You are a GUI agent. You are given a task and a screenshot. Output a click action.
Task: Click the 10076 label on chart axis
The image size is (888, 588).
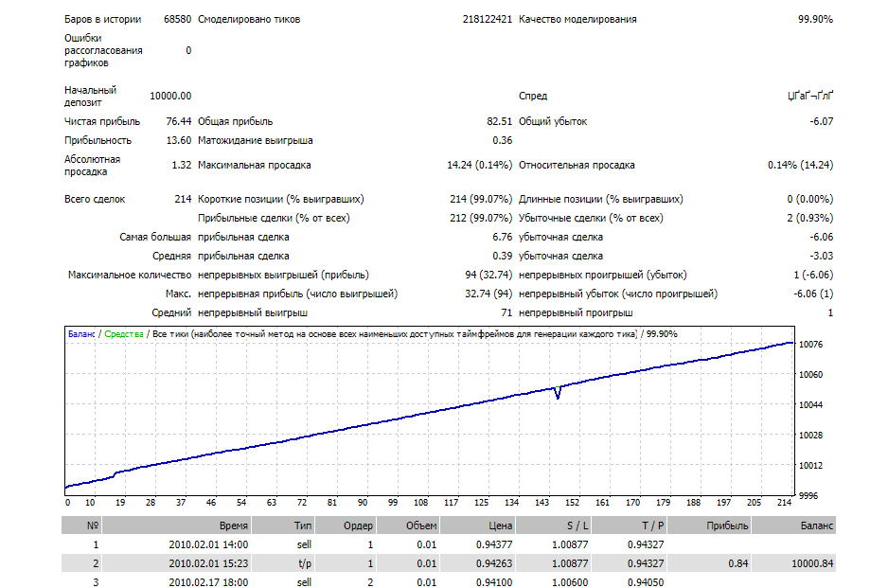pyautogui.click(x=810, y=345)
